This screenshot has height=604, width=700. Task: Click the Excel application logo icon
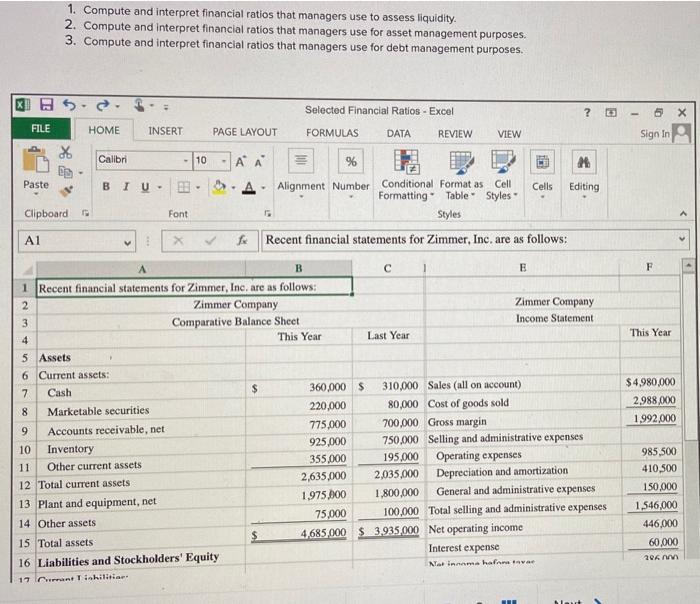pos(23,105)
